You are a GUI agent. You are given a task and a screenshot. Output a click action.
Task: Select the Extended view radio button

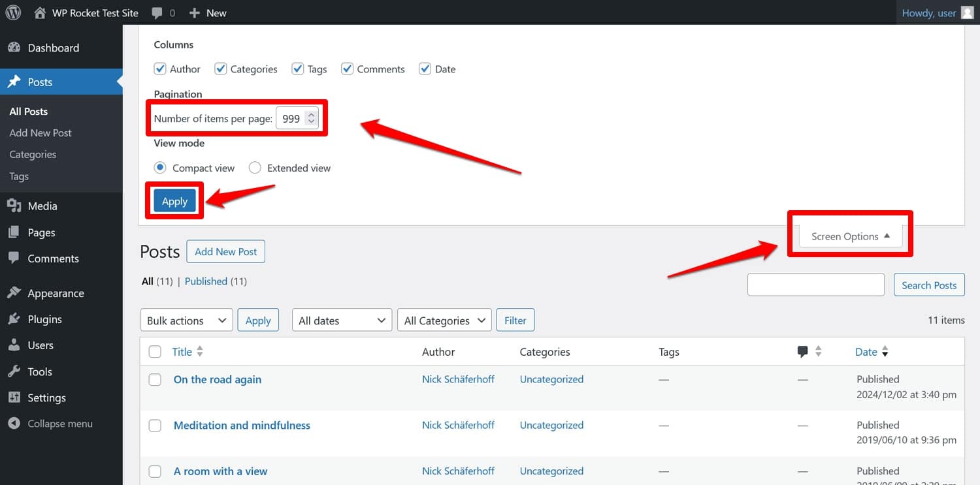pyautogui.click(x=255, y=168)
